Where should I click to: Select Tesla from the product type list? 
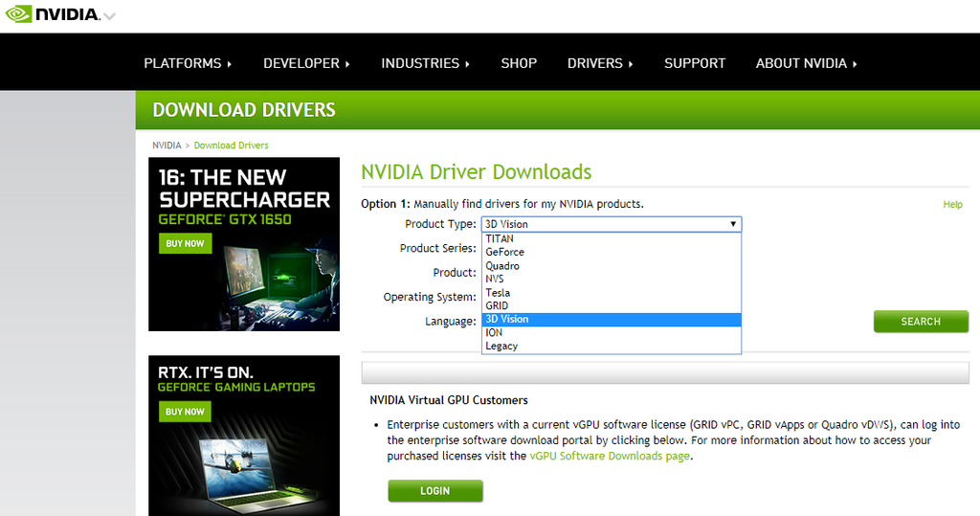click(x=612, y=293)
